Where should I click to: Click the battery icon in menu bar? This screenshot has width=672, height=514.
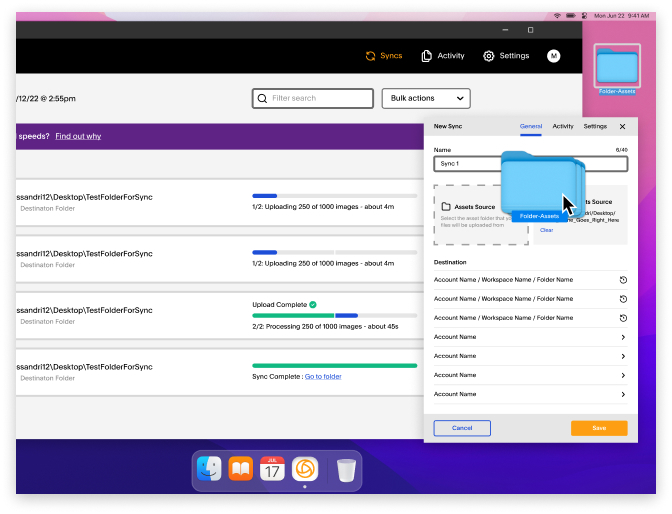(x=571, y=16)
